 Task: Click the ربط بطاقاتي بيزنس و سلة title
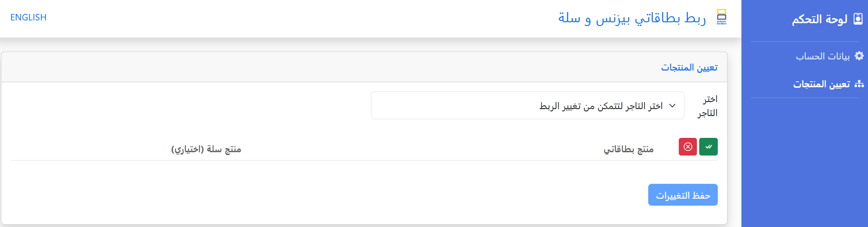pos(632,18)
